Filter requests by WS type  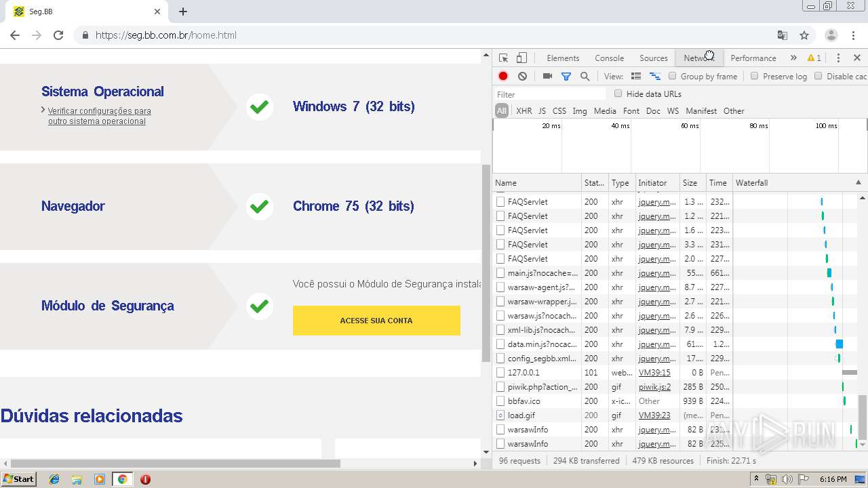673,111
